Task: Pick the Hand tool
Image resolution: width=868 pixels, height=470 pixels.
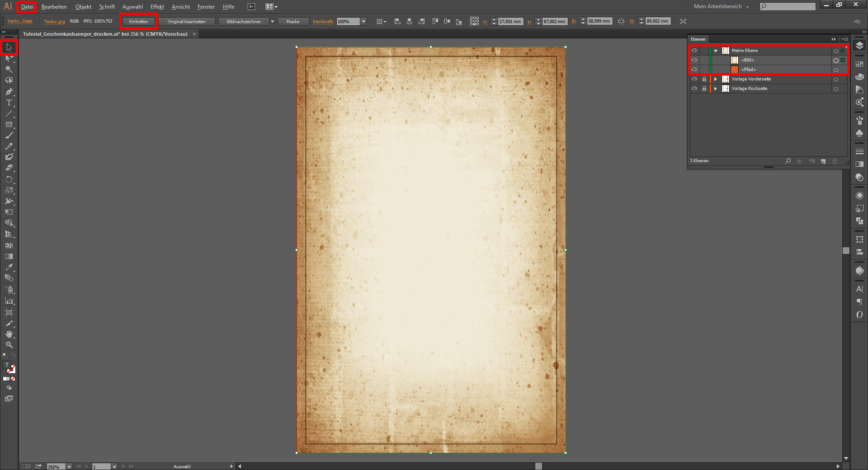Action: (9, 334)
